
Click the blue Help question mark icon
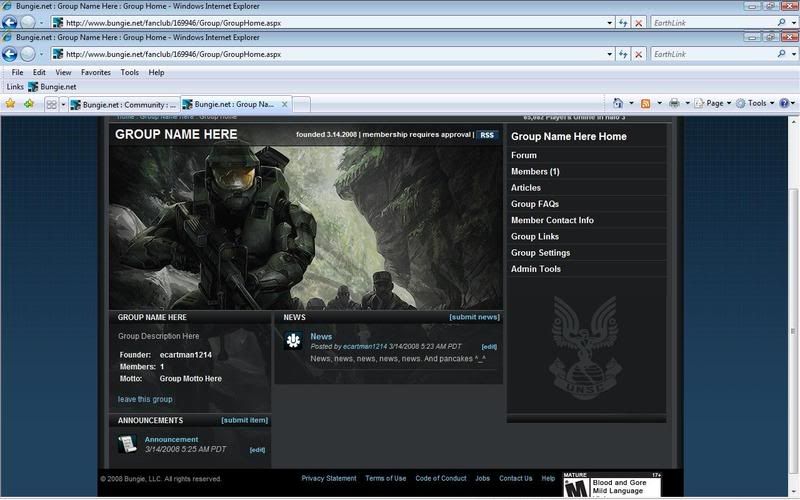pos(784,103)
